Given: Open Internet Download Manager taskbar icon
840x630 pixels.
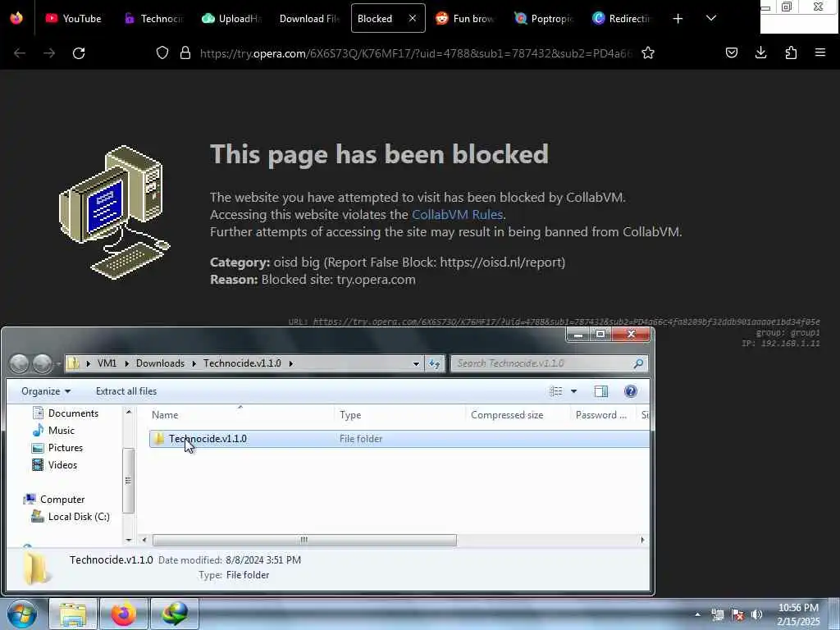Looking at the screenshot, I should click(x=175, y=614).
